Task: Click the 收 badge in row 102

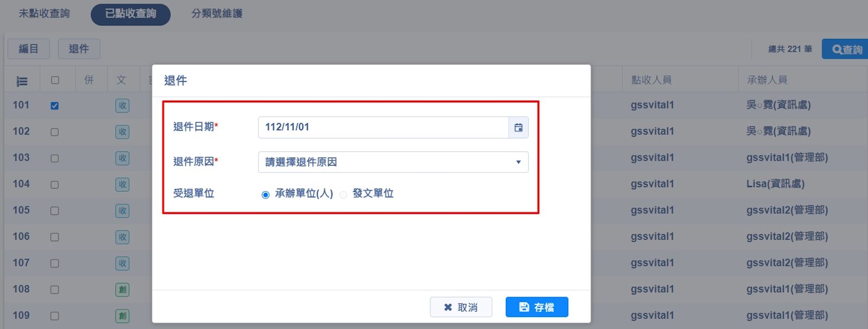Action: pos(123,132)
